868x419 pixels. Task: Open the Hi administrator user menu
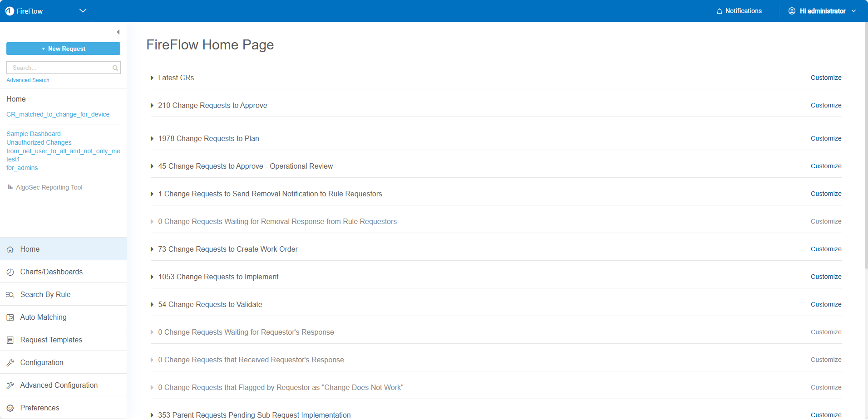pyautogui.click(x=822, y=11)
